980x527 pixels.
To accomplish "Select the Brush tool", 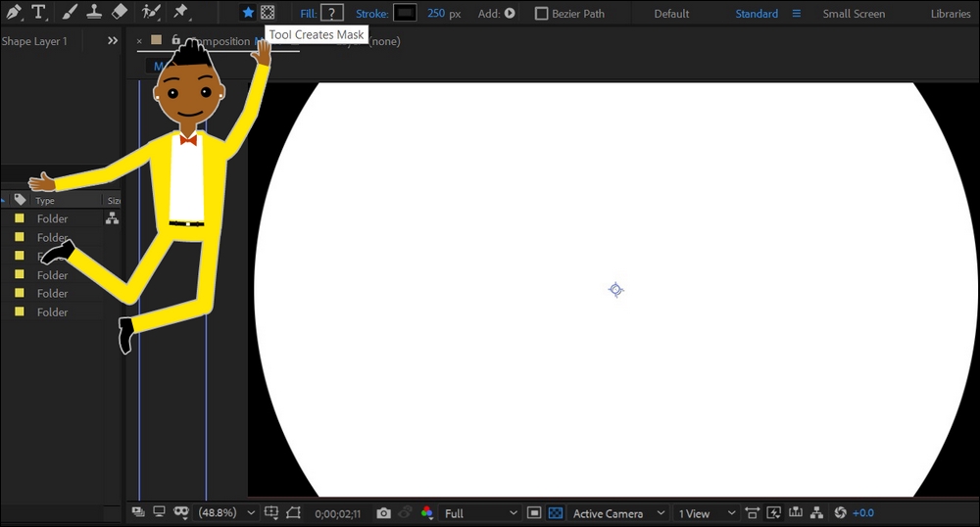I will tap(70, 11).
